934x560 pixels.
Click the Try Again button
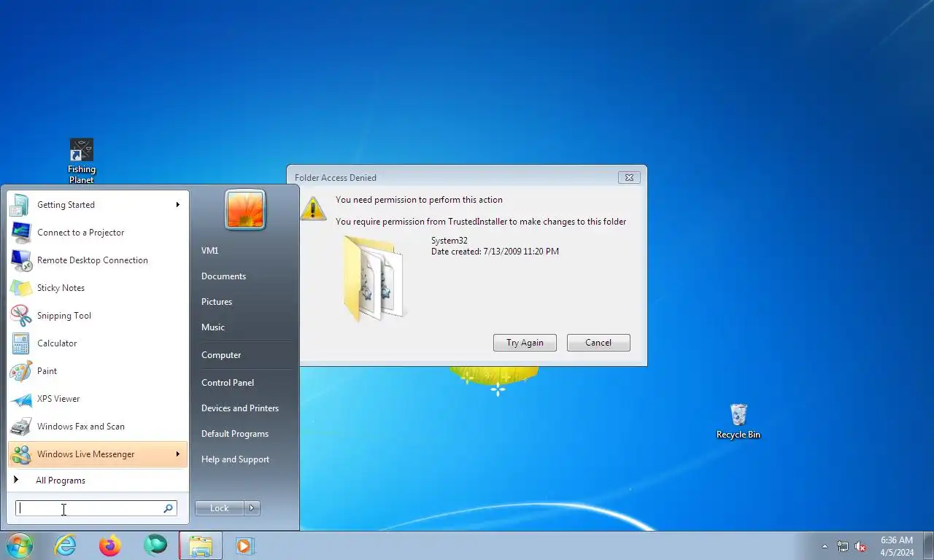click(525, 343)
